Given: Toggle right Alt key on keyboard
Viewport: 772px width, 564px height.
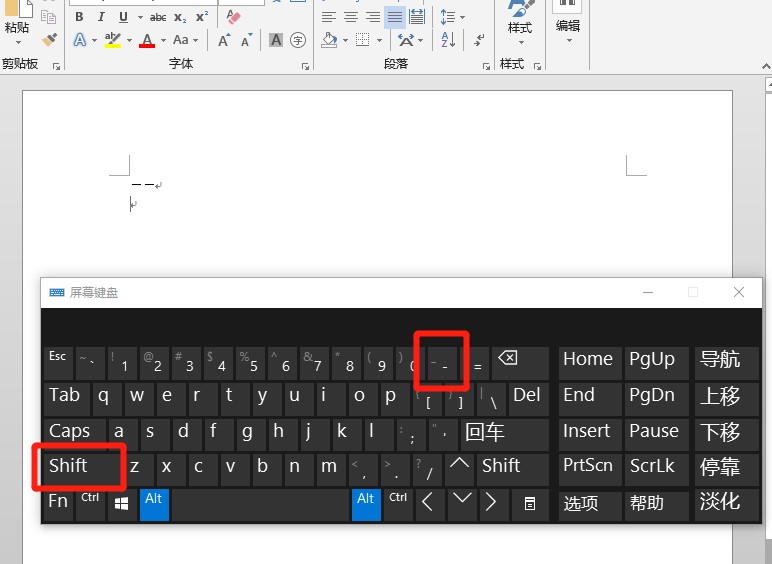Looking at the screenshot, I should pos(366,504).
